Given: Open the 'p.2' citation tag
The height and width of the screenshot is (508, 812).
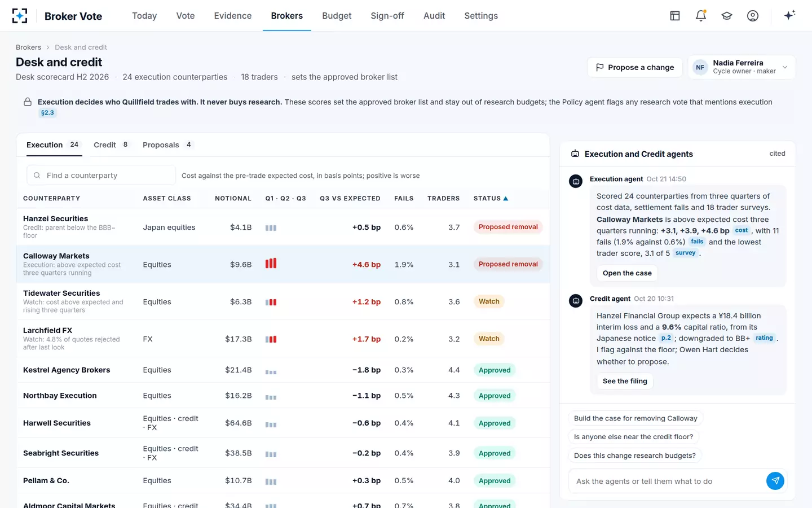Looking at the screenshot, I should coord(666,338).
